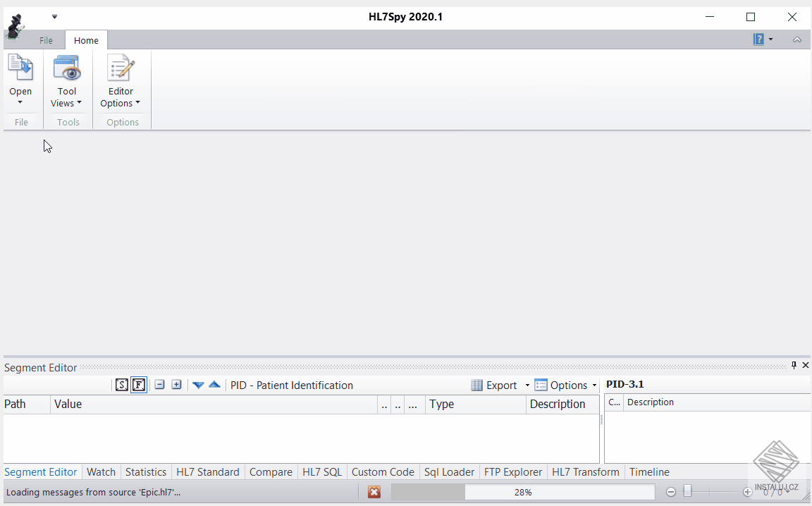
Task: Click the 'Loading messages from source' status text
Action: coord(93,492)
